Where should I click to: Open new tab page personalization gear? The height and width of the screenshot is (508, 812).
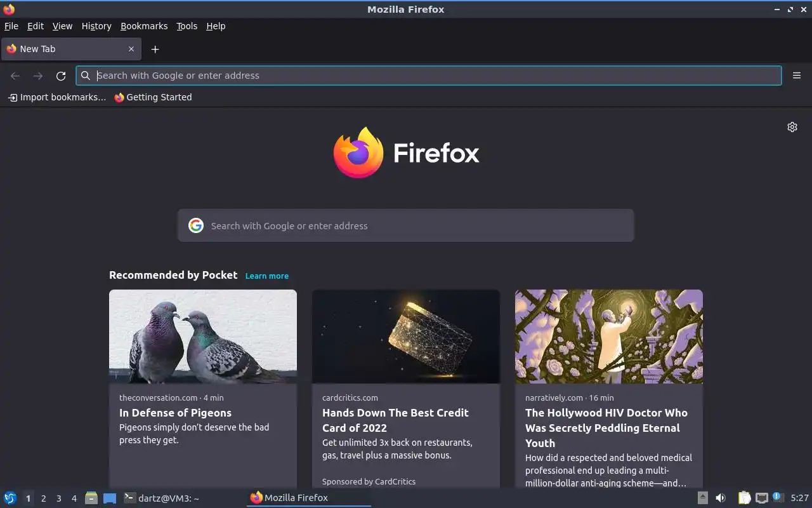click(792, 127)
